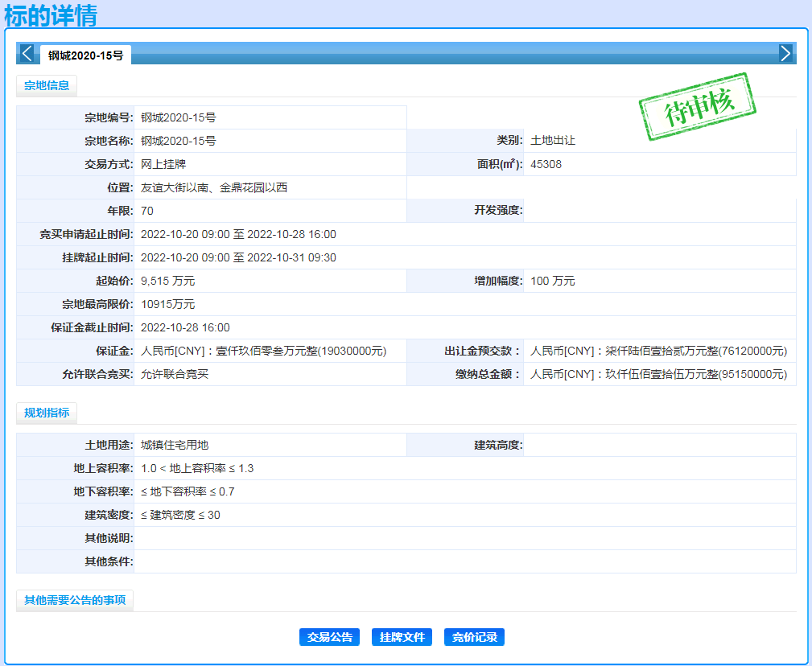The height and width of the screenshot is (666, 812).
Task: Click the 开发强度 label
Action: click(498, 210)
